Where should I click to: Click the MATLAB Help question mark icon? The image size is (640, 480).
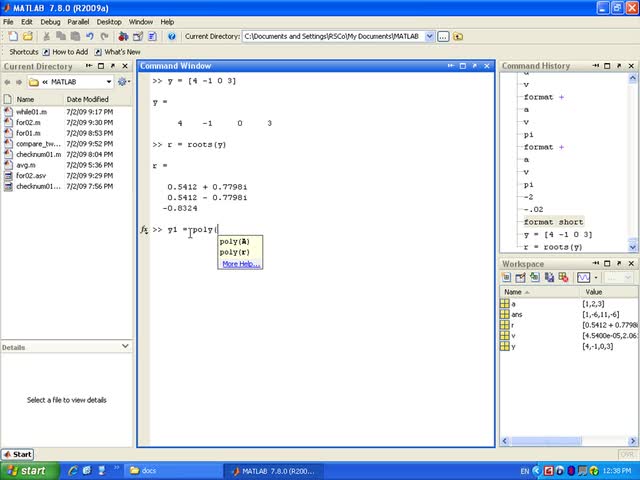click(172, 36)
